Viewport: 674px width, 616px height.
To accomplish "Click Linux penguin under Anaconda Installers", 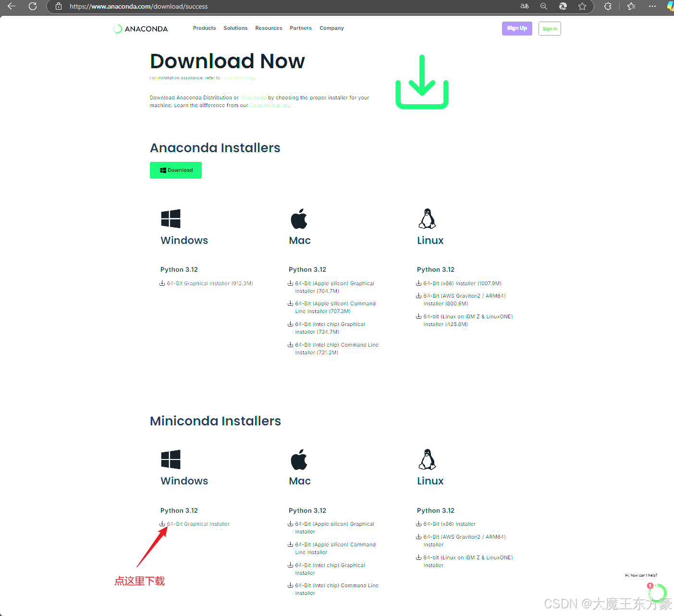I will [427, 218].
